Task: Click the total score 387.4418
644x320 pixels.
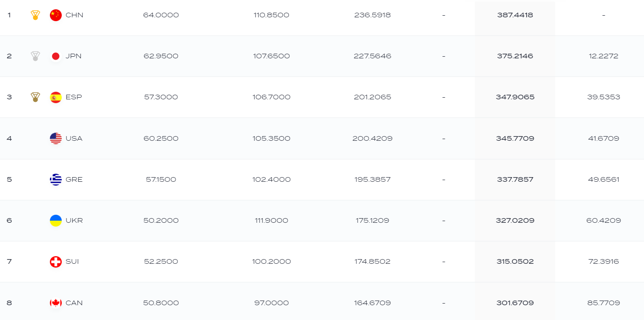Action: [x=515, y=15]
